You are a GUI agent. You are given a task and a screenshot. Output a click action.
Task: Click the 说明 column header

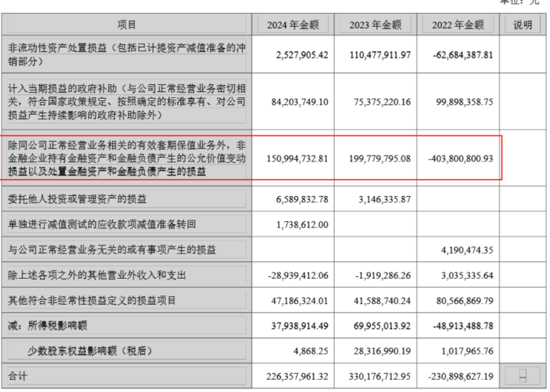click(522, 25)
